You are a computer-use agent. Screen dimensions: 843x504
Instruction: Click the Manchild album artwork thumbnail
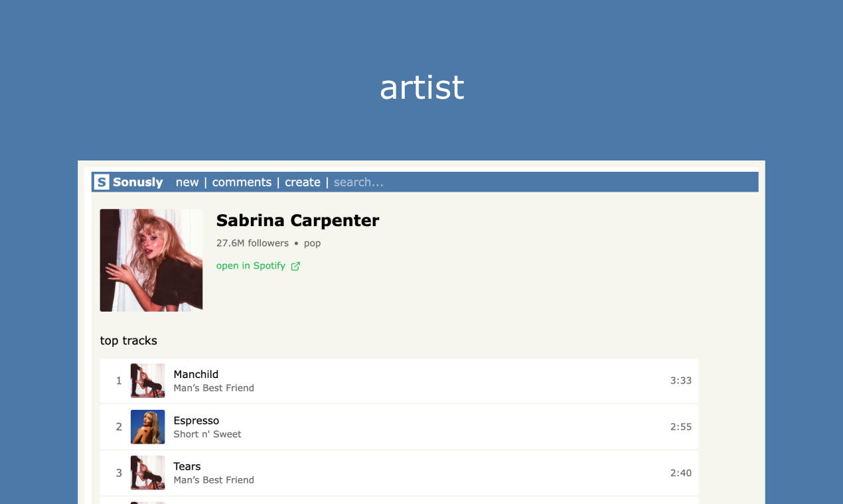pyautogui.click(x=147, y=381)
